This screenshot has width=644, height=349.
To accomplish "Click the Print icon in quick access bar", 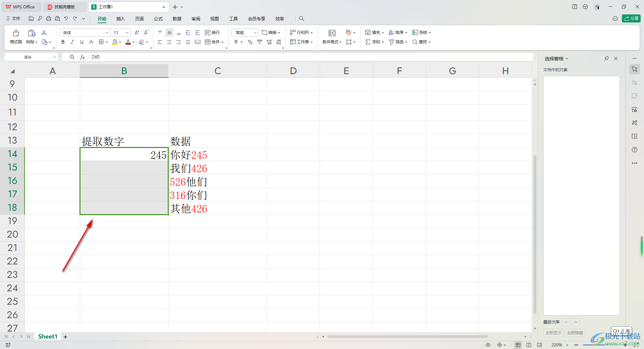I will tap(49, 18).
